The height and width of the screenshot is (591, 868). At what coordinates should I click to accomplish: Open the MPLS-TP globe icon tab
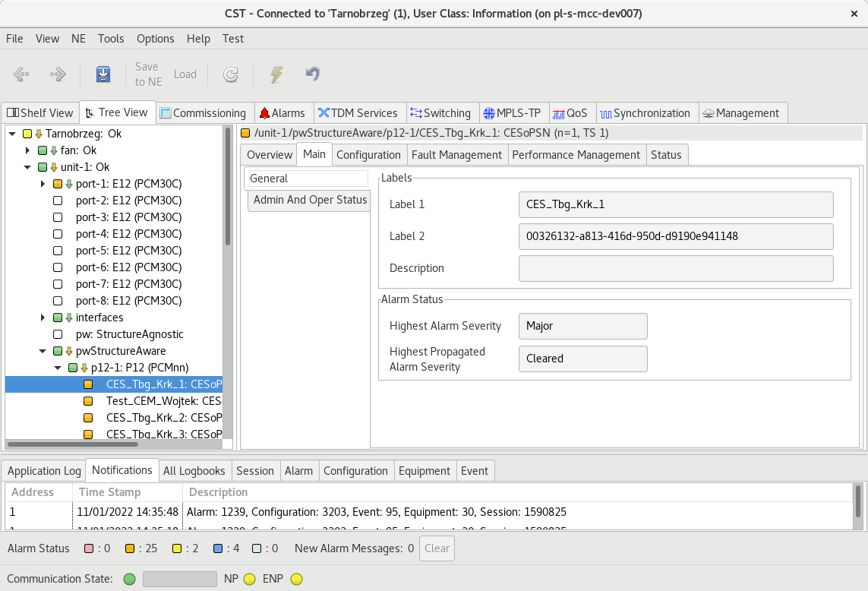(x=513, y=113)
